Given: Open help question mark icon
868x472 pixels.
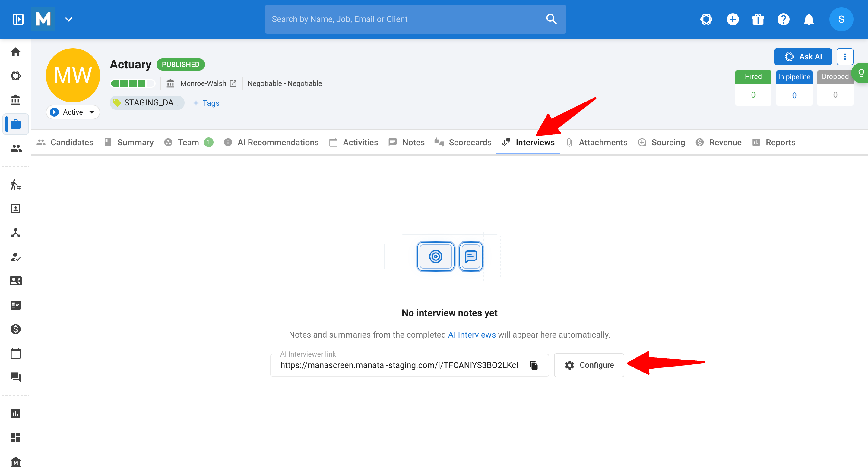Looking at the screenshot, I should [x=784, y=19].
